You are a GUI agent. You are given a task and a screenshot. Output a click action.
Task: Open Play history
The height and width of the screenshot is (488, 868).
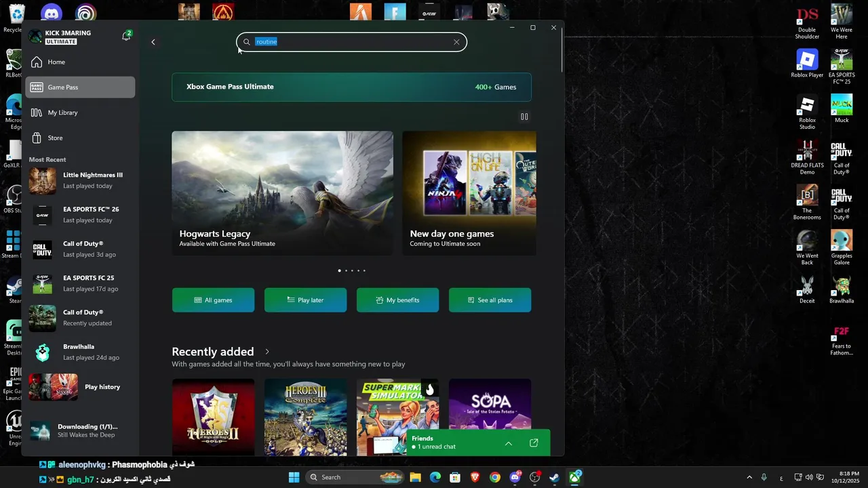pos(80,387)
